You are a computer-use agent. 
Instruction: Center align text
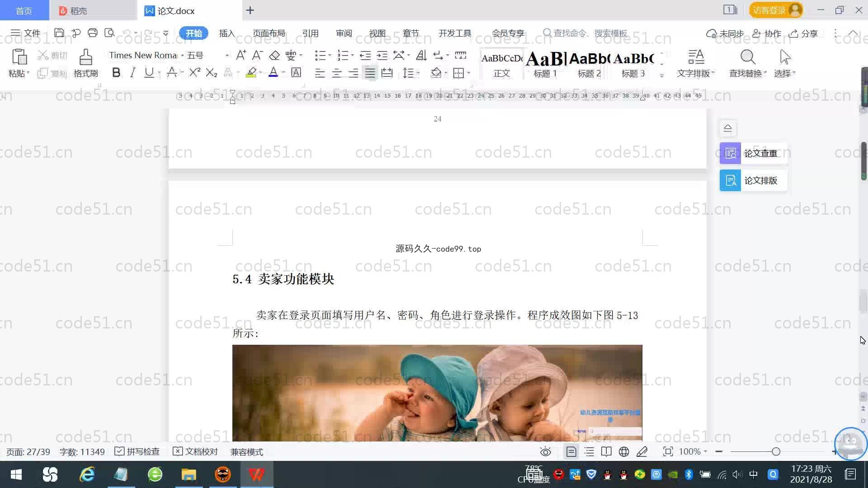[x=336, y=73]
